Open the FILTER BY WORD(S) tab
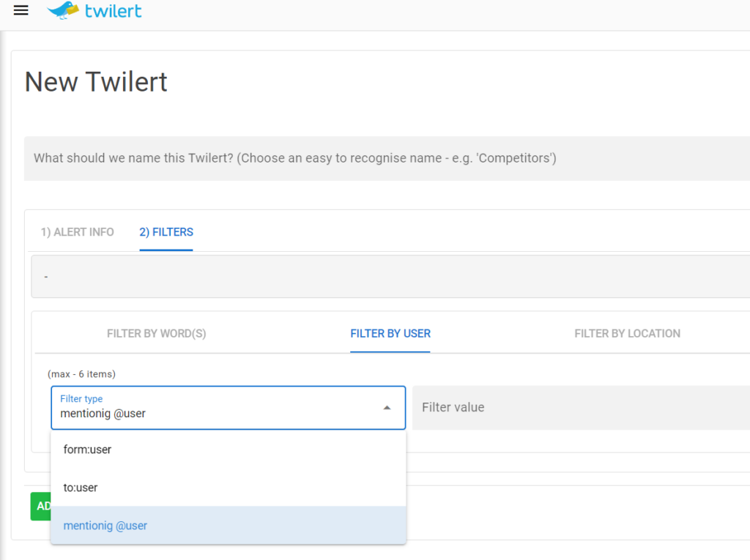The width and height of the screenshot is (750, 560). tap(156, 333)
